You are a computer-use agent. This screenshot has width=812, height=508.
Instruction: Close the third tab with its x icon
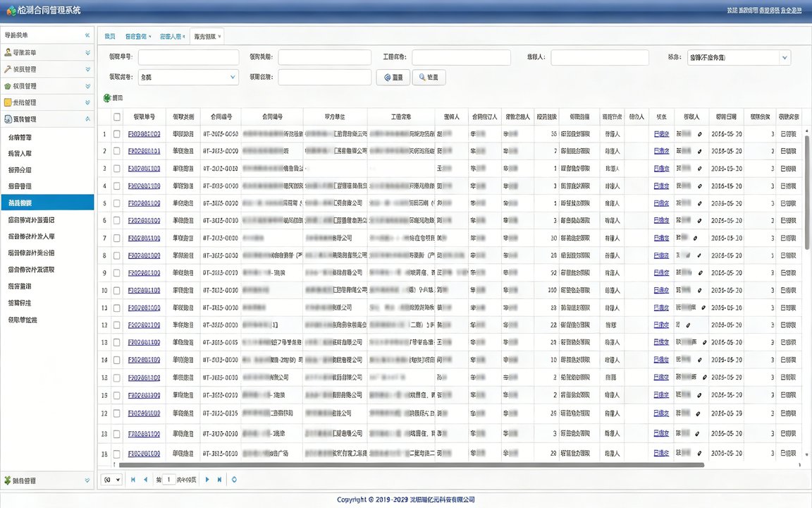(x=184, y=37)
